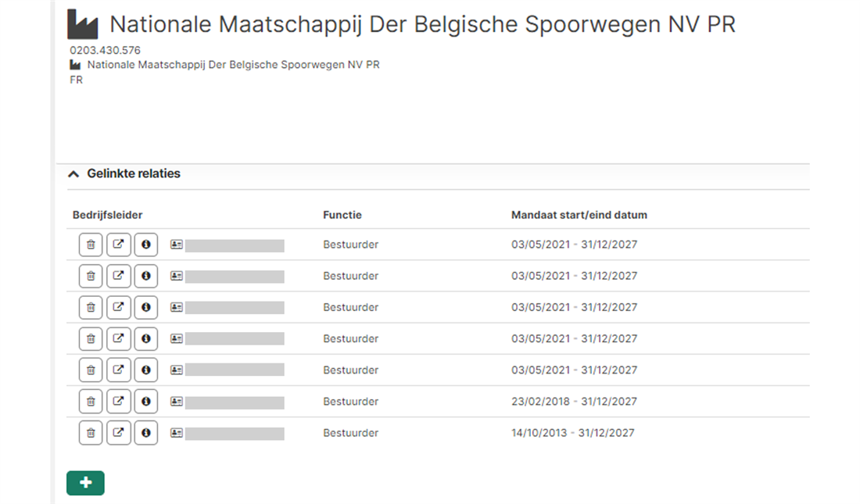Screen dimensions: 860x504
Task: Open external link for the 14/10/2013 mandate
Action: pyautogui.click(x=118, y=433)
